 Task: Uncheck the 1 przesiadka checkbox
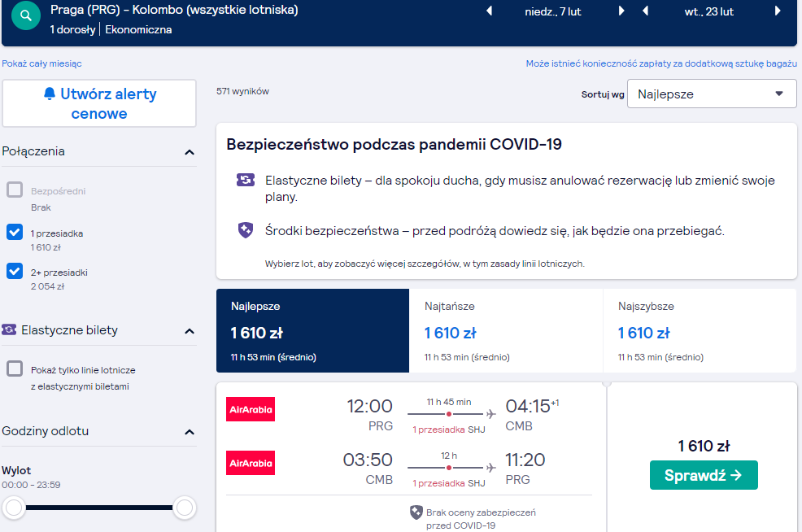[x=15, y=232]
